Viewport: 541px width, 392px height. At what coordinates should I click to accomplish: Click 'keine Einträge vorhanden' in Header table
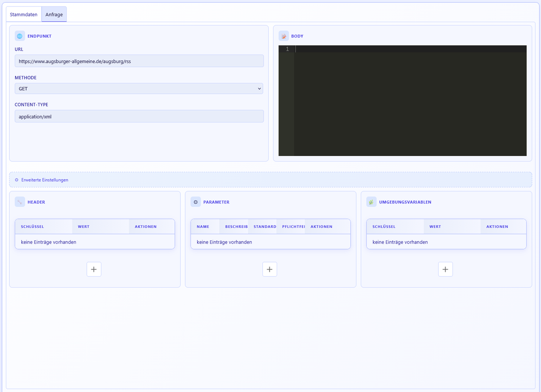[x=48, y=242]
